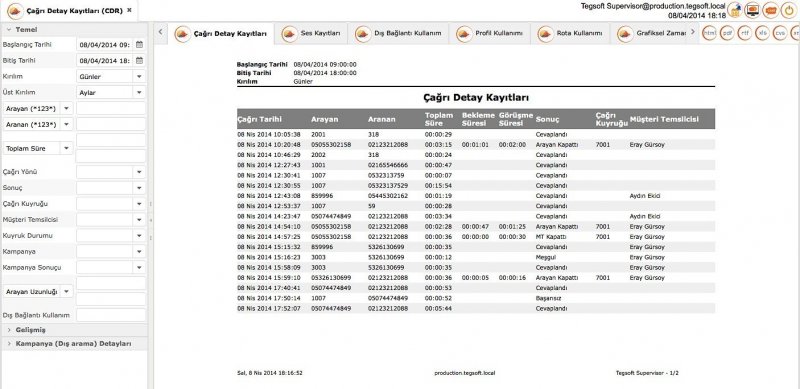The width and height of the screenshot is (800, 389).
Task: Open calendar picker for Başlangıç Tarihi
Action: click(x=139, y=44)
